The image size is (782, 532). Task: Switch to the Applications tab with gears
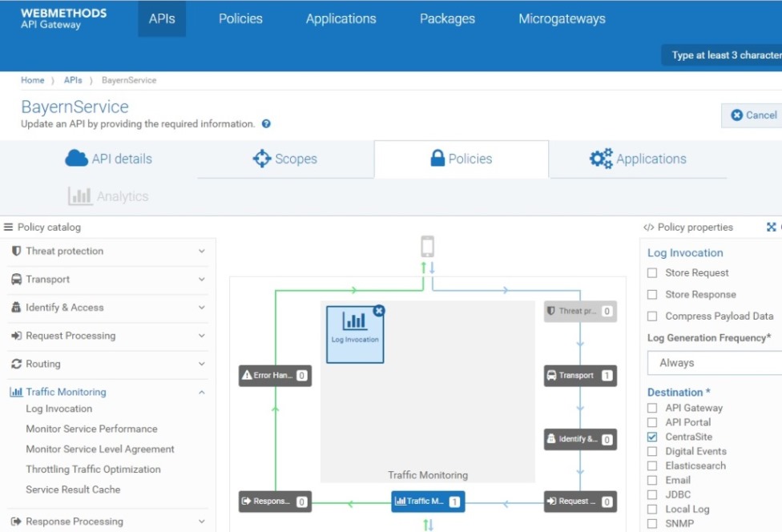coord(638,159)
